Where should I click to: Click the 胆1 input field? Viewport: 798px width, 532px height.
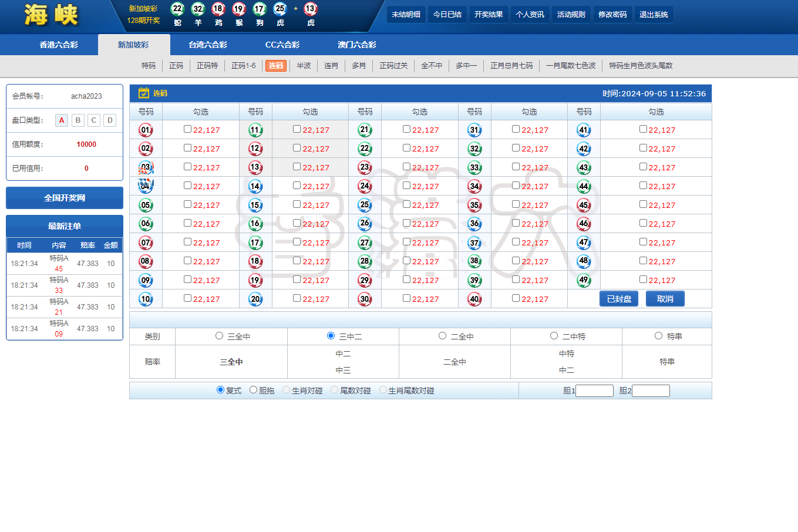(x=594, y=390)
